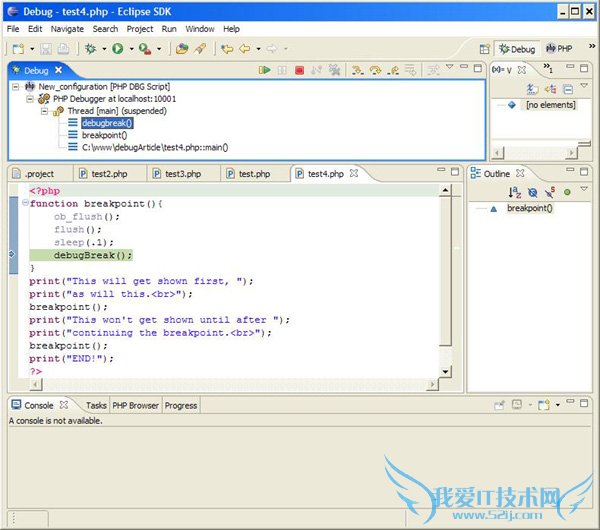Click the green Run button in toolbar
The width and height of the screenshot is (600, 530).
click(118, 49)
